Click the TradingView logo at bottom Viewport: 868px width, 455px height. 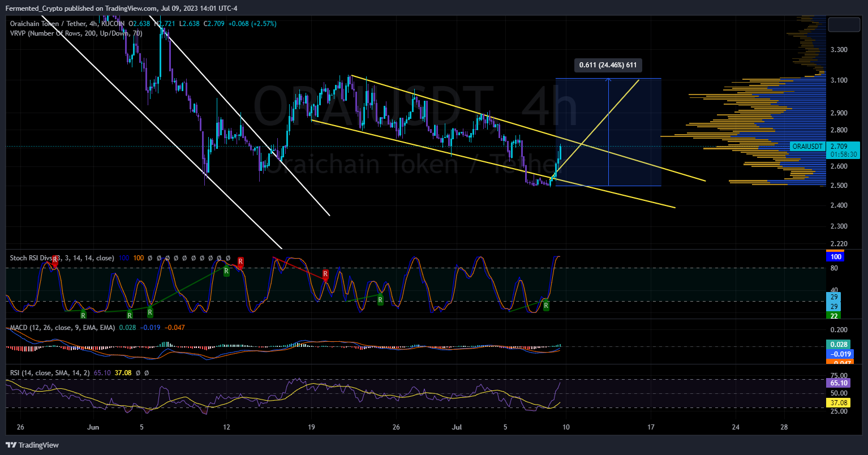tap(32, 445)
